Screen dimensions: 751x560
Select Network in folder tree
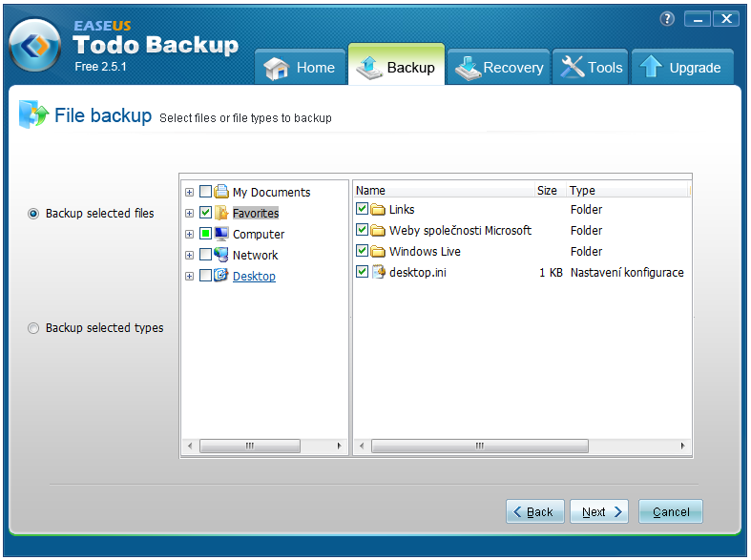click(256, 255)
